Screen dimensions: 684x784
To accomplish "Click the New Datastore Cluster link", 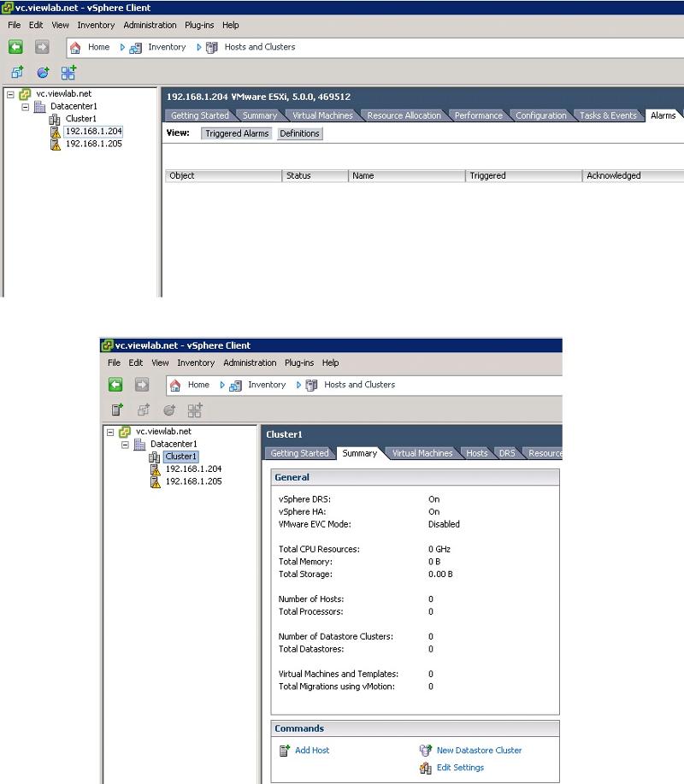I will tap(479, 750).
